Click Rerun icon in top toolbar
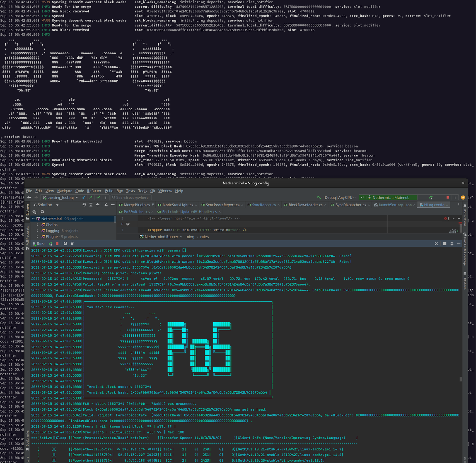Screen dimensions: 476x463 [431, 198]
